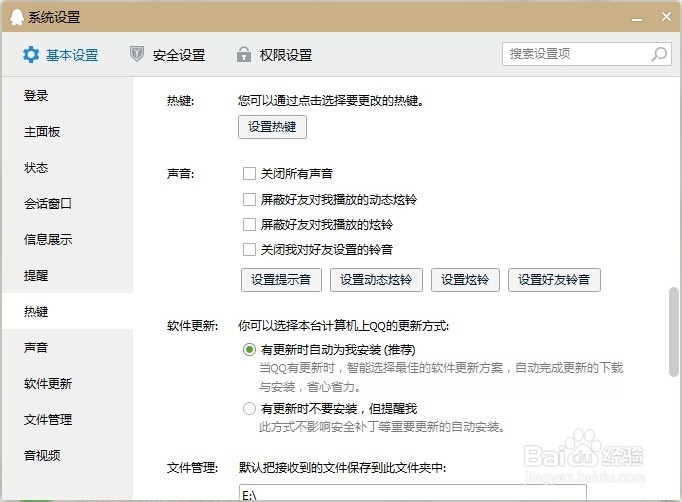Click the 设置炫铃 button
This screenshot has width=682, height=502.
coord(465,280)
